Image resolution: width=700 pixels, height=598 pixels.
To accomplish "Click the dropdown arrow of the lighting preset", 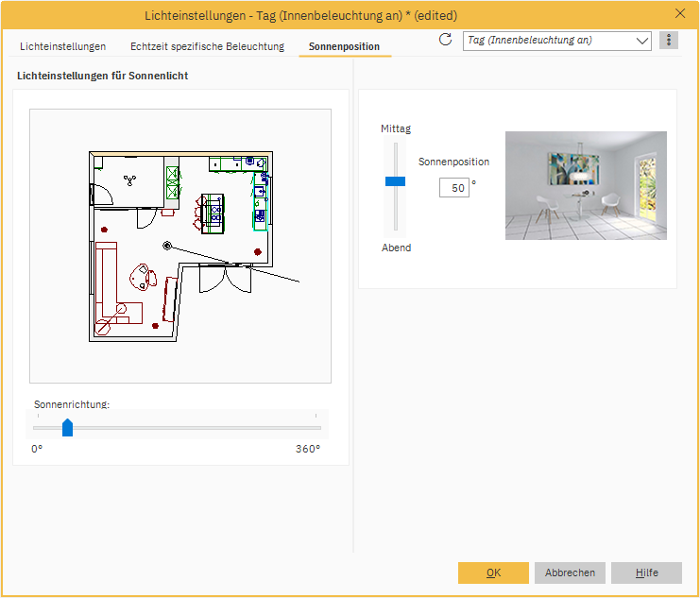I will point(643,41).
